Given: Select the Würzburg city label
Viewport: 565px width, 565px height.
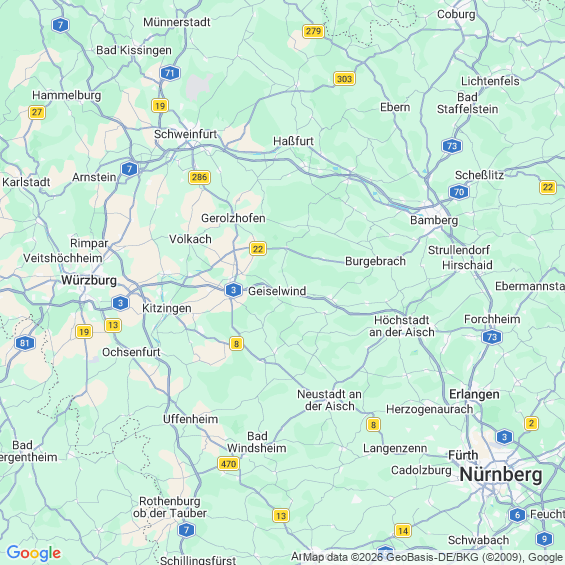Looking at the screenshot, I should tap(89, 280).
